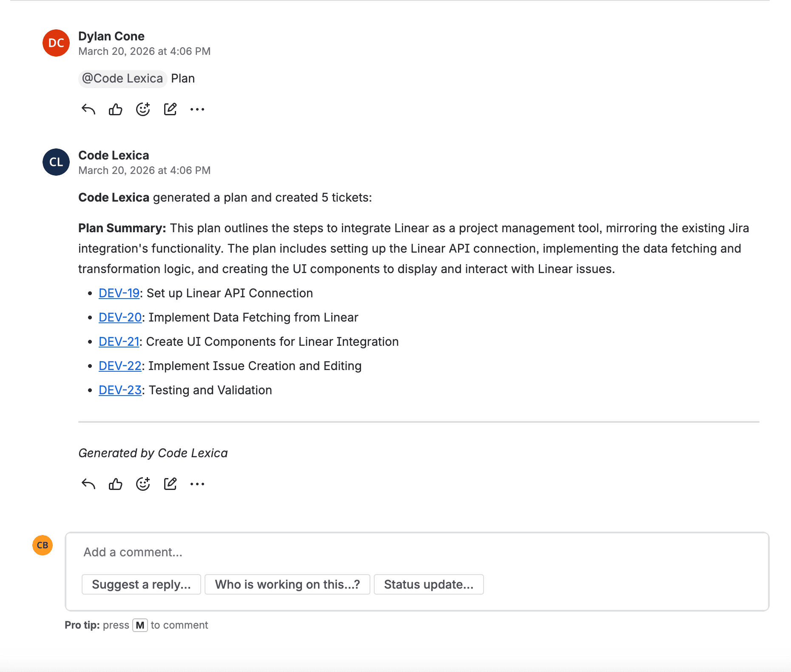Reply to Dylan Cone's comment
The height and width of the screenshot is (672, 791).
pyautogui.click(x=88, y=109)
